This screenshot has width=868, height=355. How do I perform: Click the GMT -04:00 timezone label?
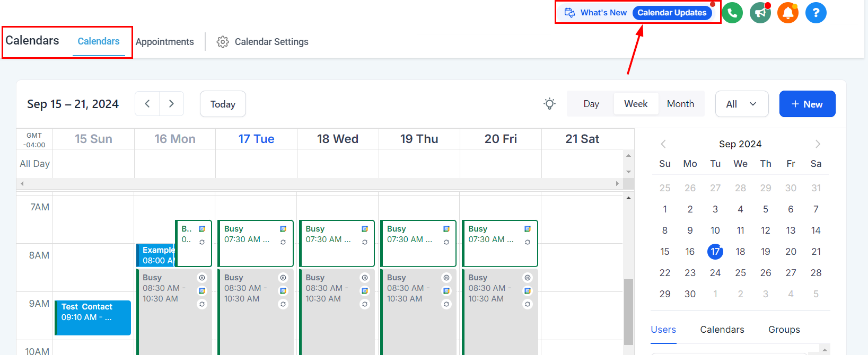click(x=34, y=140)
